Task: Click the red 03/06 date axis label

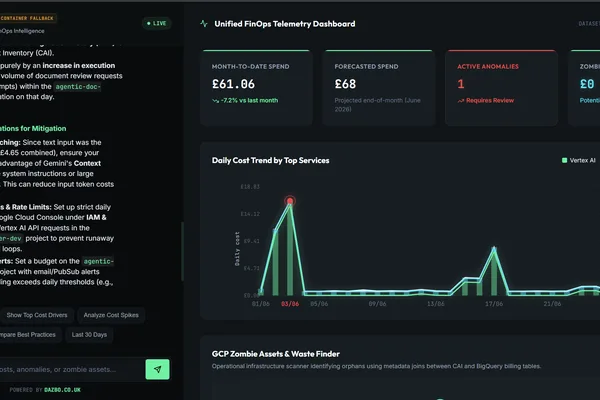Action: [x=290, y=304]
